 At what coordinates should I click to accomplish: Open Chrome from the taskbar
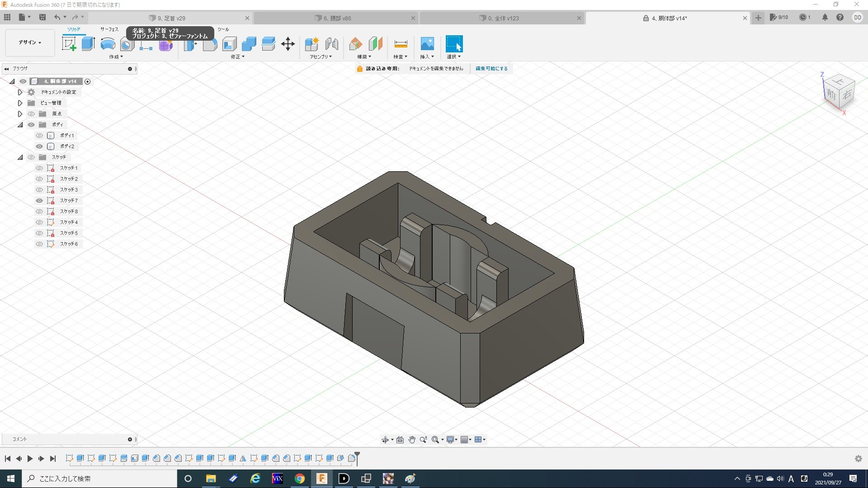point(299,479)
